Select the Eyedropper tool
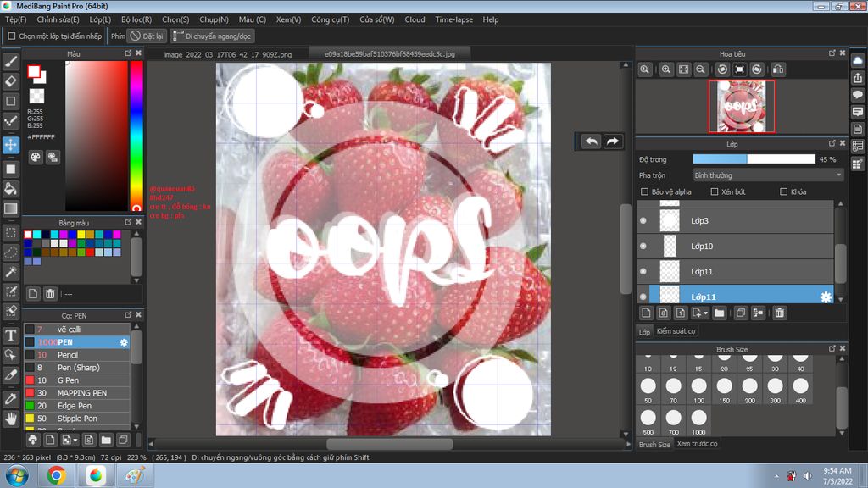The image size is (868, 488). 10,398
